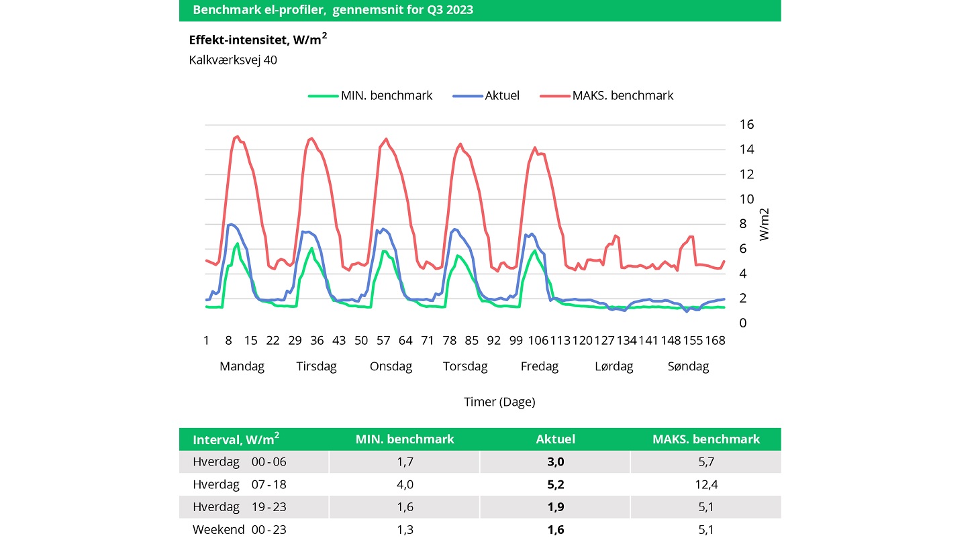Viewport: 980px width, 542px height.
Task: Click the Mandag day label
Action: tap(242, 367)
